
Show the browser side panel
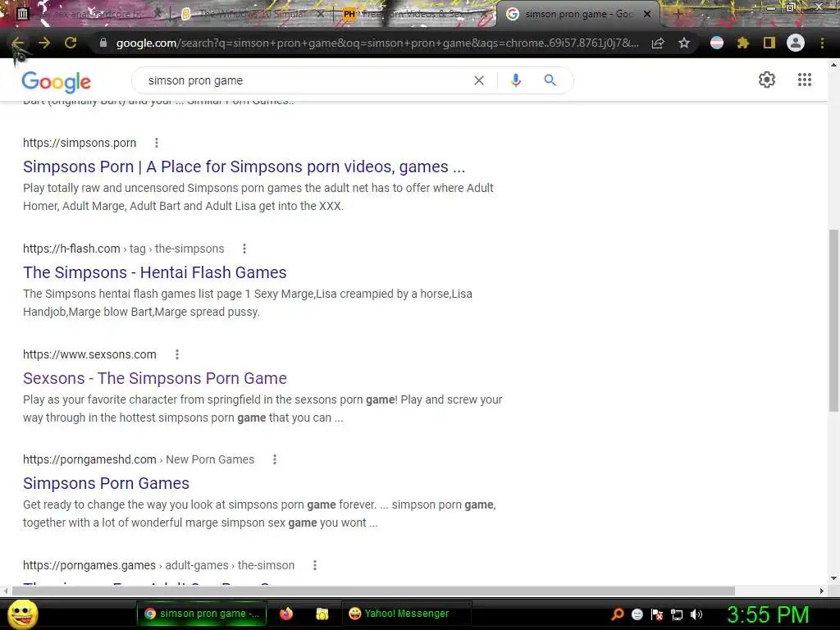pos(769,43)
